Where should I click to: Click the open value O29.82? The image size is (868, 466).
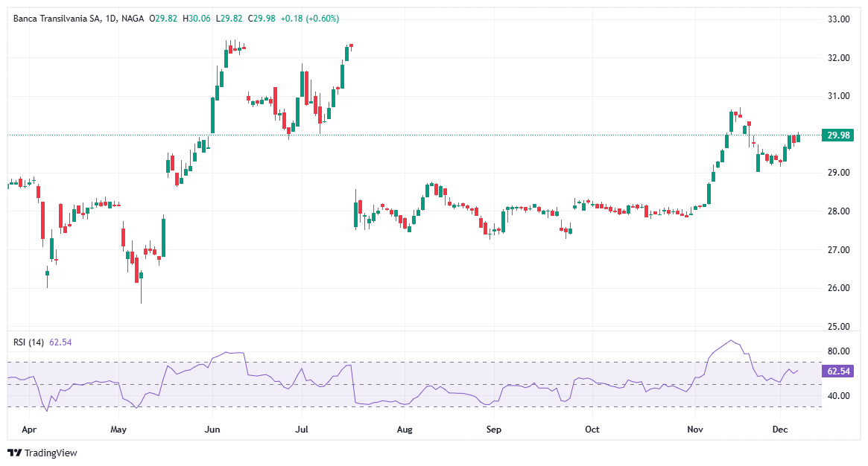(163, 19)
